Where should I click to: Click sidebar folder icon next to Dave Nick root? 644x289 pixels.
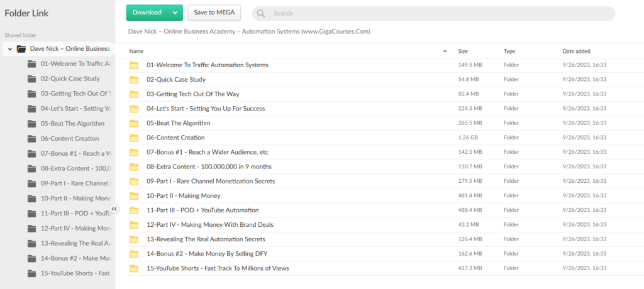pos(21,49)
